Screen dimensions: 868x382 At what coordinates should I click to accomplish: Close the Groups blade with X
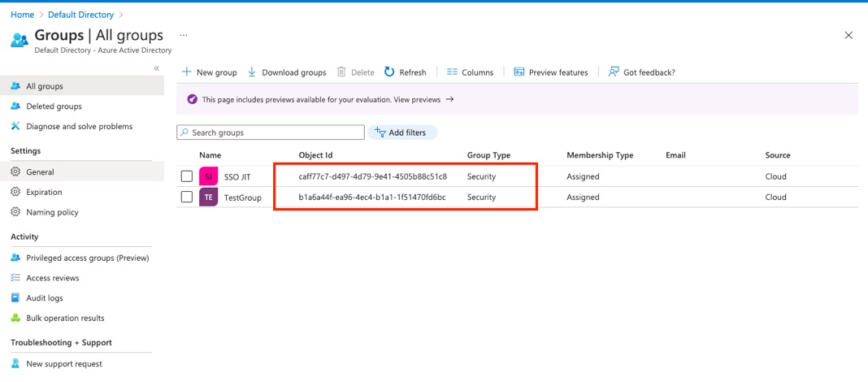(x=848, y=36)
